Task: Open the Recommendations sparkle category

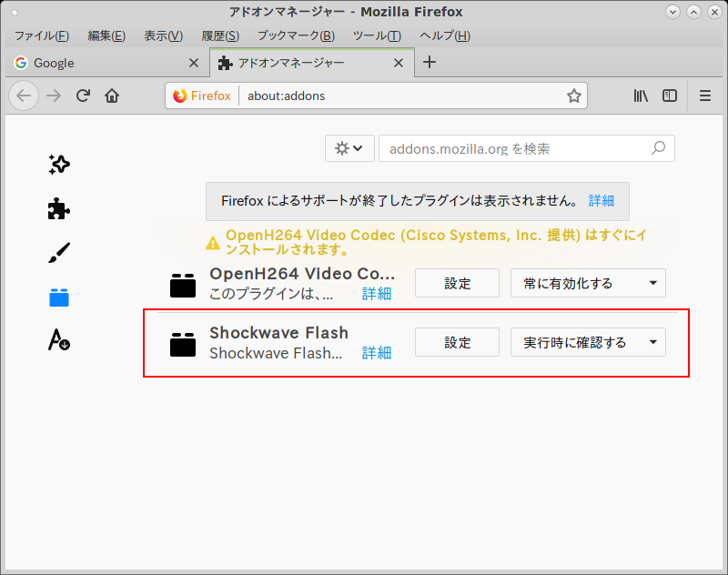Action: click(59, 165)
